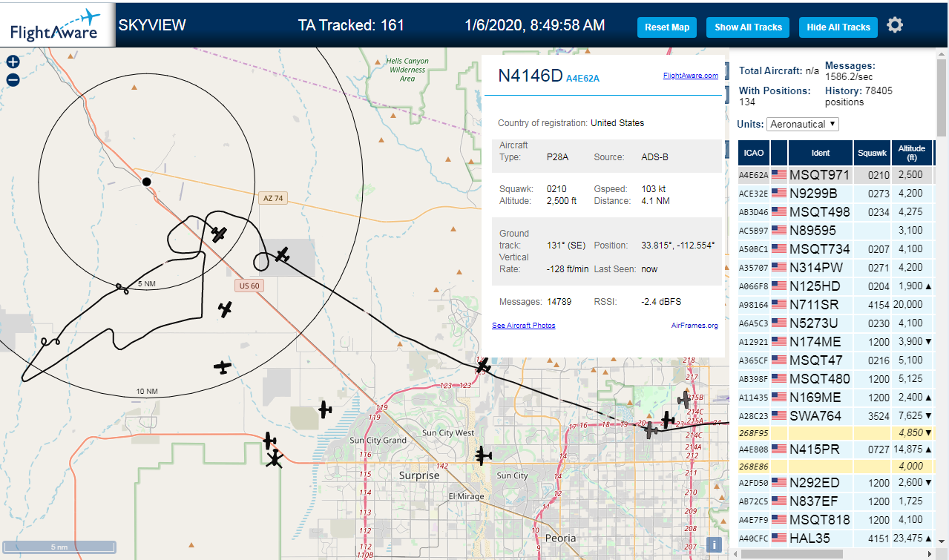The image size is (949, 560).
Task: Select the N415PR row
Action: [835, 449]
